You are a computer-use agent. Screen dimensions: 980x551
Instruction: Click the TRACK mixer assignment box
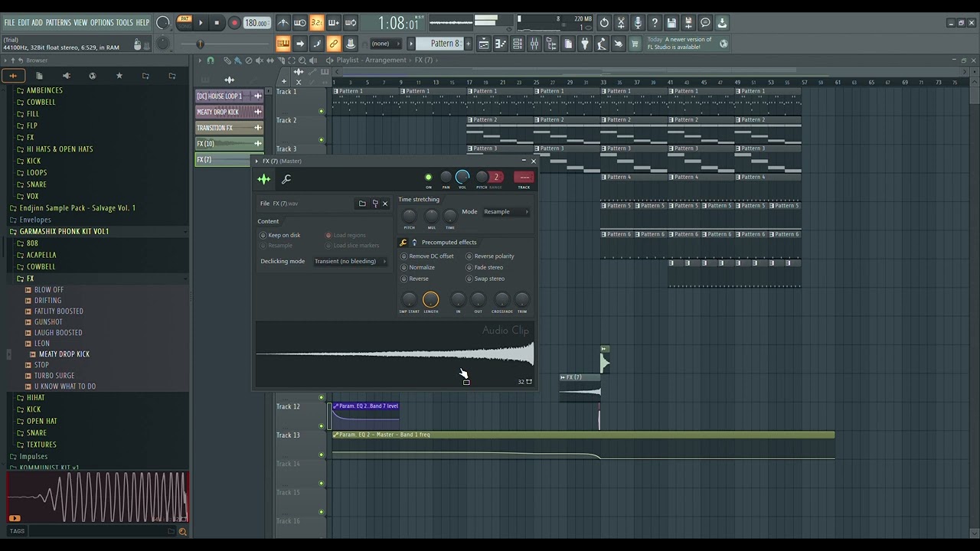[x=524, y=178]
